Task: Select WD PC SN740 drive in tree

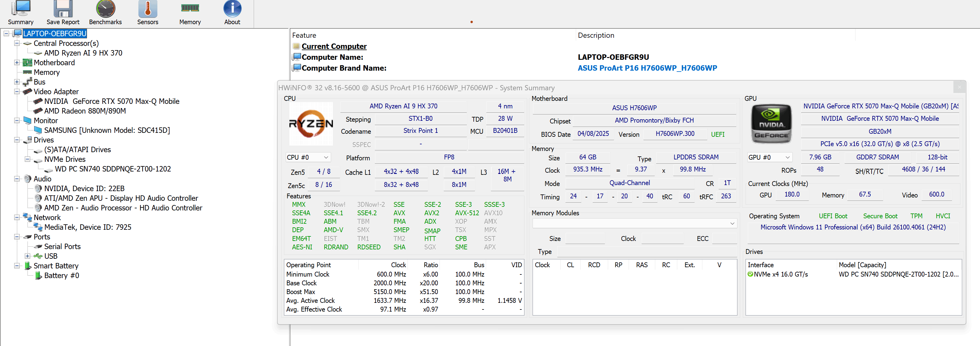Action: 113,169
